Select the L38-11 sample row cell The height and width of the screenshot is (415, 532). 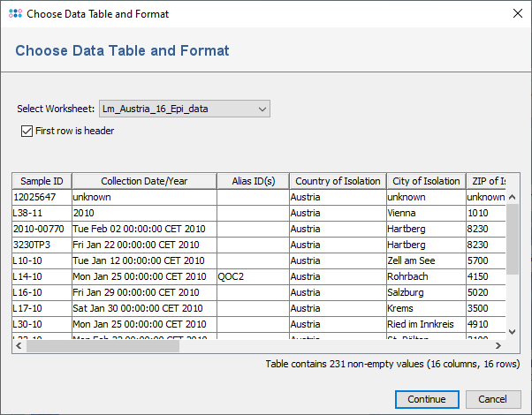(42, 213)
